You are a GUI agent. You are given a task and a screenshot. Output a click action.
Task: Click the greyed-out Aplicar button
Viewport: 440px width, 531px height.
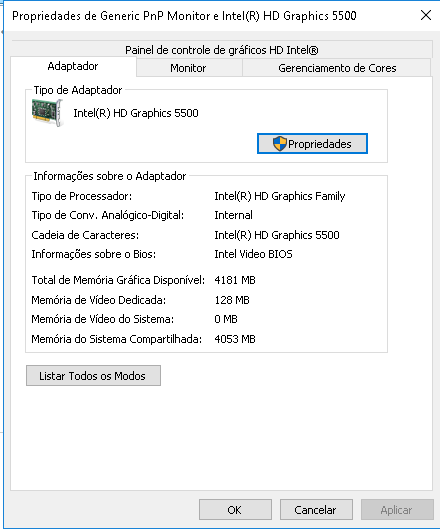397,510
